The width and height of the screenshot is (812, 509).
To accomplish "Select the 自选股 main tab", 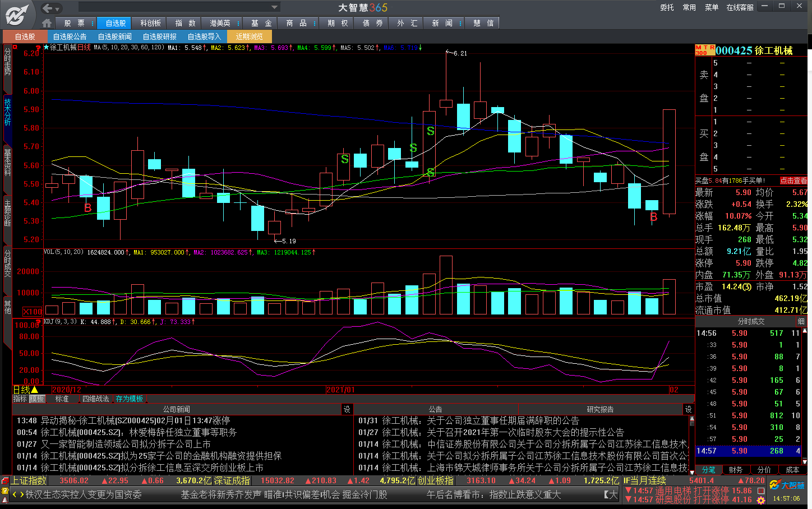I will click(x=115, y=23).
